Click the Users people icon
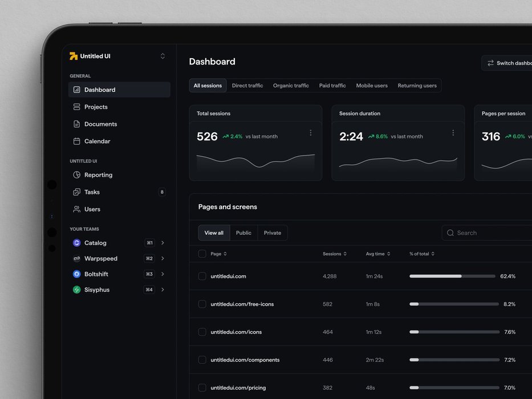Image resolution: width=532 pixels, height=399 pixels. pyautogui.click(x=77, y=209)
